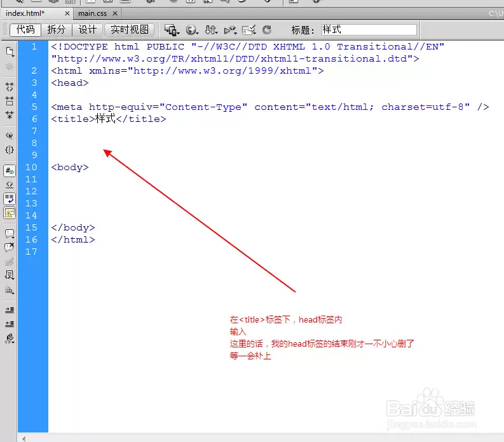Viewport: 504px width, 442px height.
Task: Open the Recent Snippets dropdown
Action: point(10,275)
